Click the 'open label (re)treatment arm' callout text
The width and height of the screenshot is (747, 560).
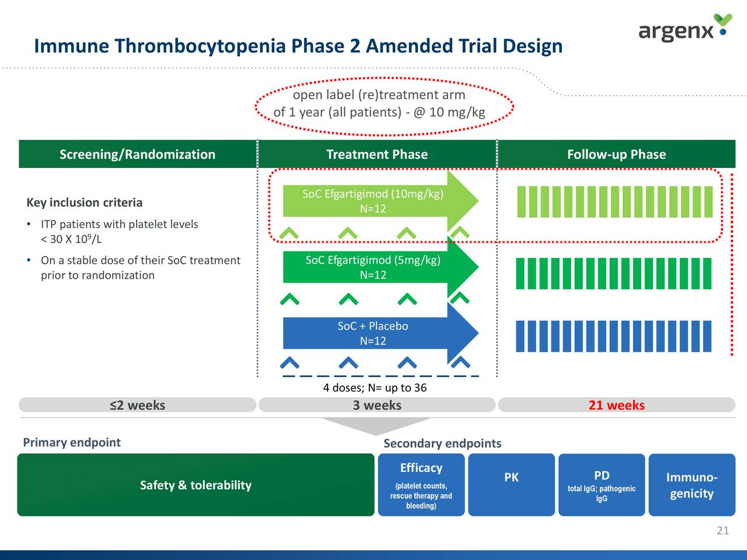(x=379, y=94)
